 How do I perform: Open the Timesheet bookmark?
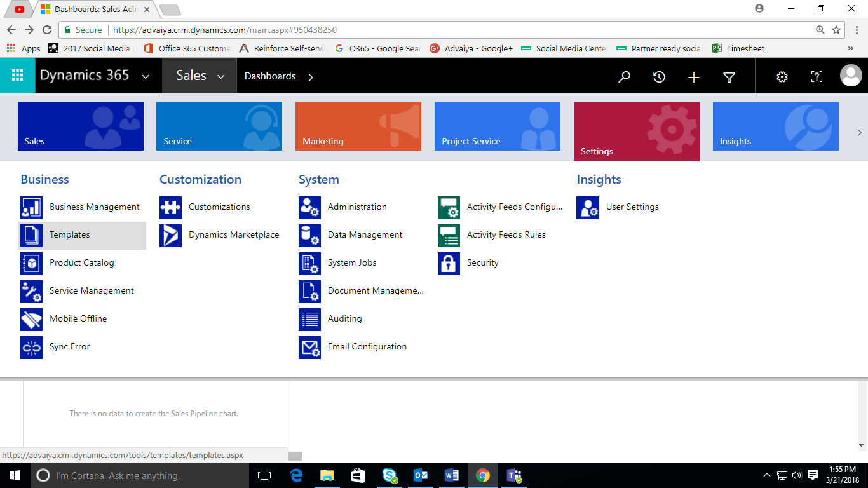pyautogui.click(x=738, y=48)
